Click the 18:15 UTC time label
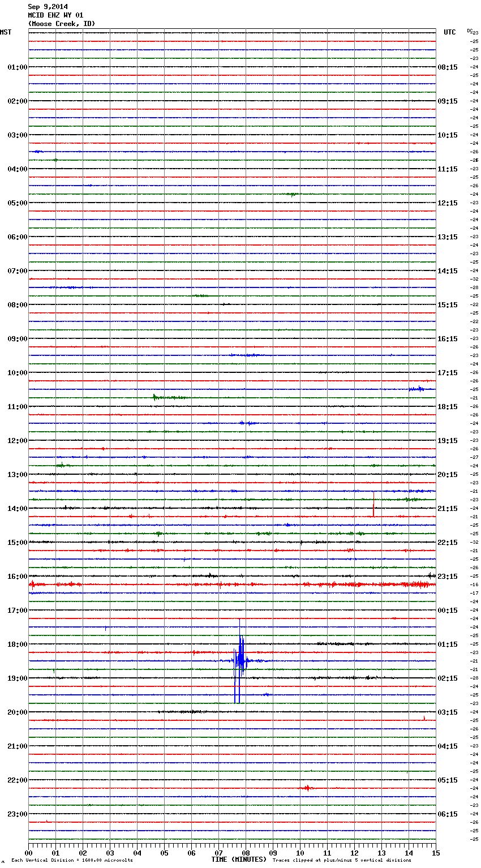Image resolution: width=481 pixels, height=868 pixels. 448,407
